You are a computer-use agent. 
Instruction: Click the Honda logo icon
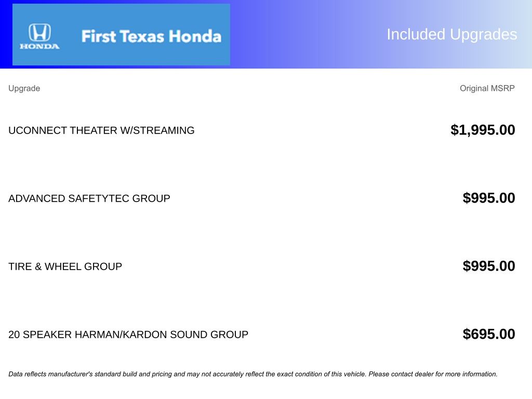39,32
